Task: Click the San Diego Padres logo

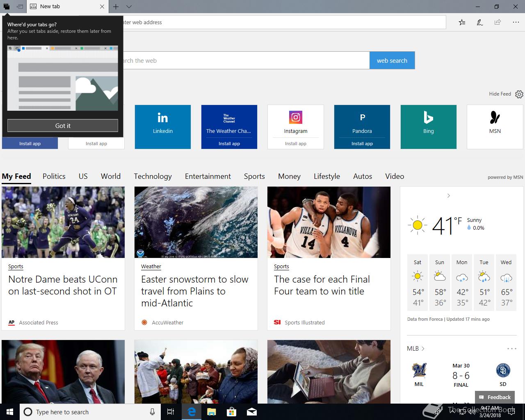Action: click(503, 370)
